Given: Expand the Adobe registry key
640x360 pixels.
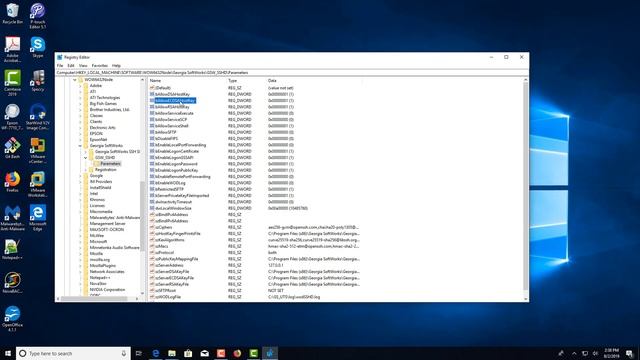Looking at the screenshot, I should pos(80,86).
